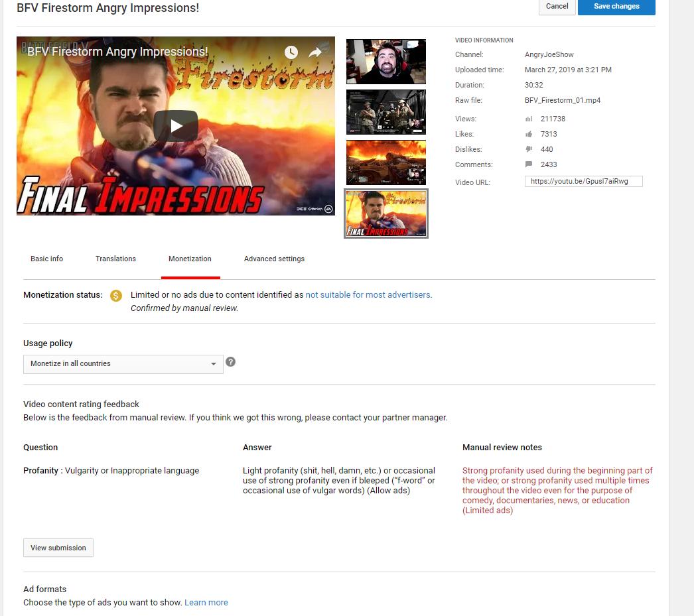This screenshot has height=616, width=694.
Task: Click the comments count 2433
Action: point(549,164)
